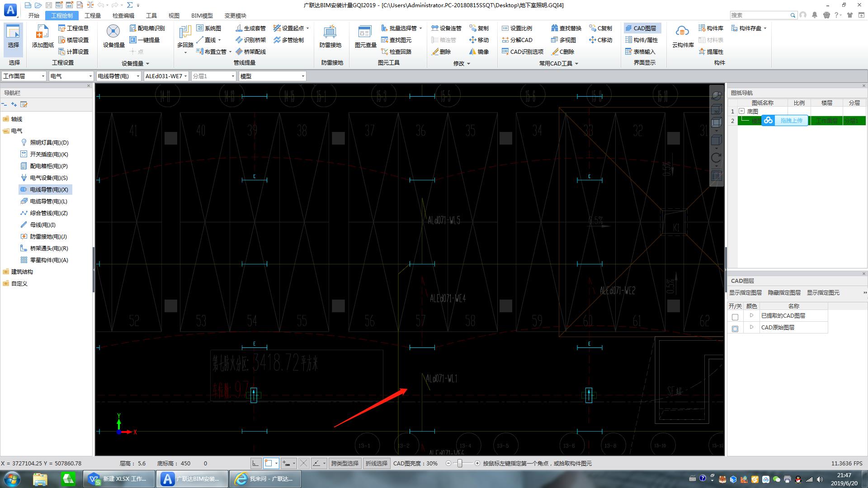Image resolution: width=868 pixels, height=488 pixels.
Task: Switch to BIM模型 ribbon tab
Action: pyautogui.click(x=202, y=15)
